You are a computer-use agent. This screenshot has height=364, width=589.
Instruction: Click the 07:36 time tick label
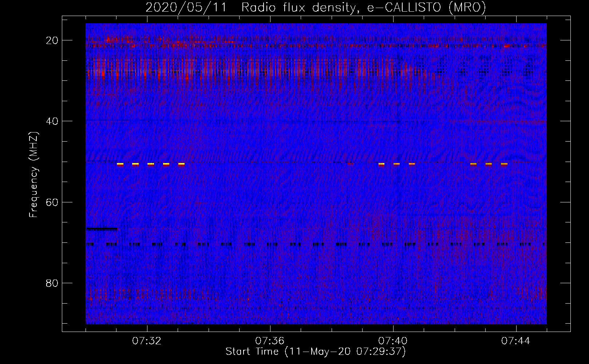(270, 341)
